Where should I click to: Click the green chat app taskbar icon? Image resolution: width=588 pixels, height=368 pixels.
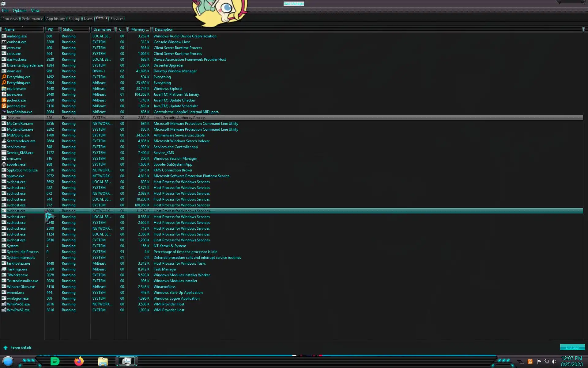[x=55, y=361]
